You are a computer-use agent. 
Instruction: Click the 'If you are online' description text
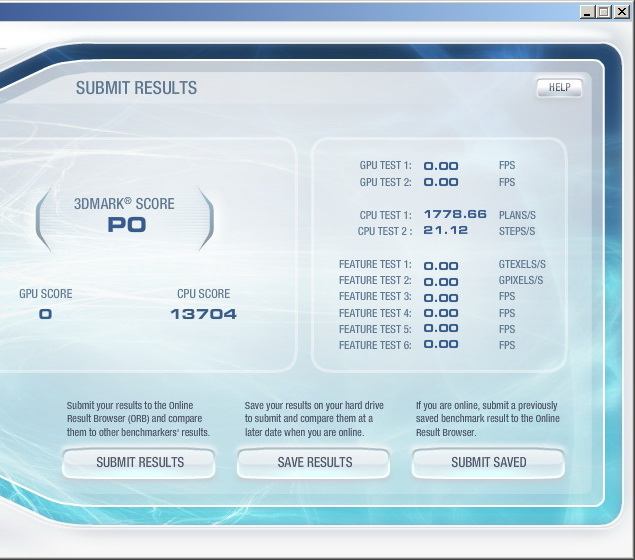pyautogui.click(x=488, y=419)
